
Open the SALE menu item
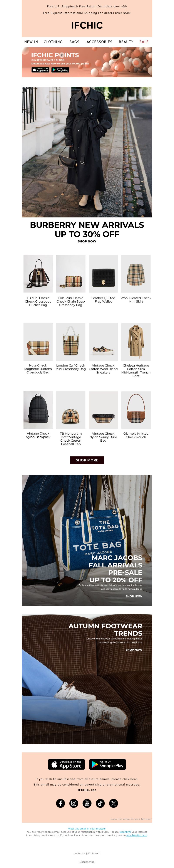144,42
